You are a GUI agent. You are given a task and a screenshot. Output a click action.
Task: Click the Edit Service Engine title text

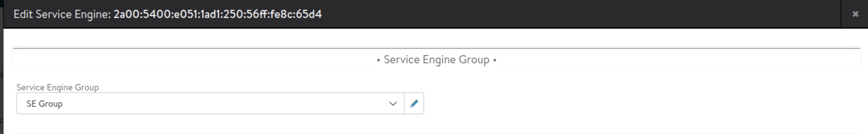click(62, 14)
